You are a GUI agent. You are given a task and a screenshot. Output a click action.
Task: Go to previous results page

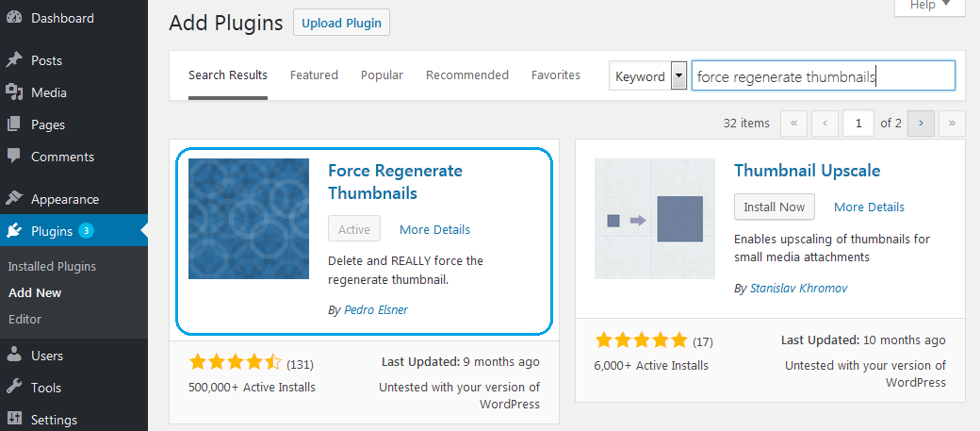click(825, 124)
